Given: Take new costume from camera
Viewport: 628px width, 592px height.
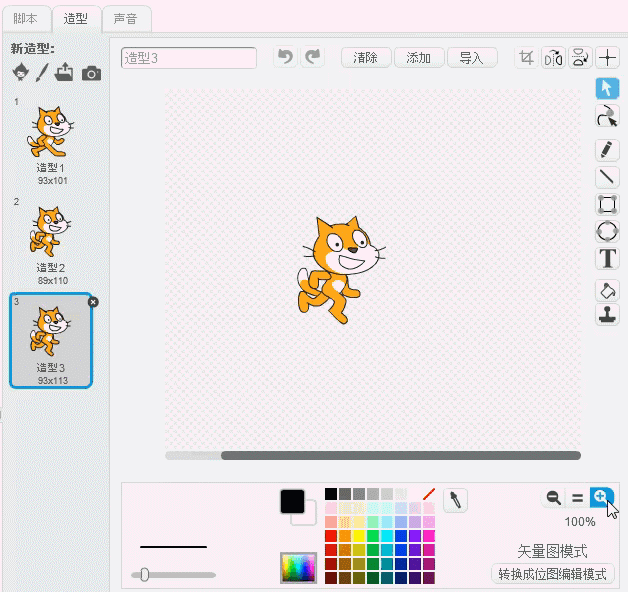Looking at the screenshot, I should pos(91,74).
